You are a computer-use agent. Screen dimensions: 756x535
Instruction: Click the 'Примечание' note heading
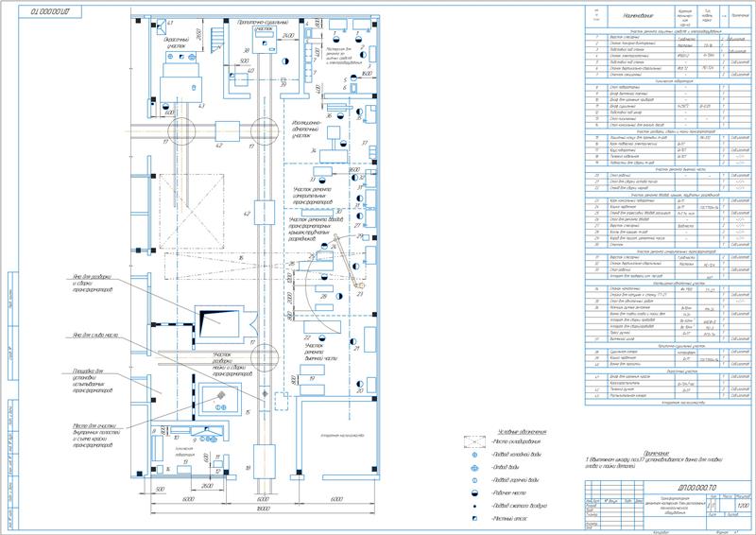(x=656, y=454)
